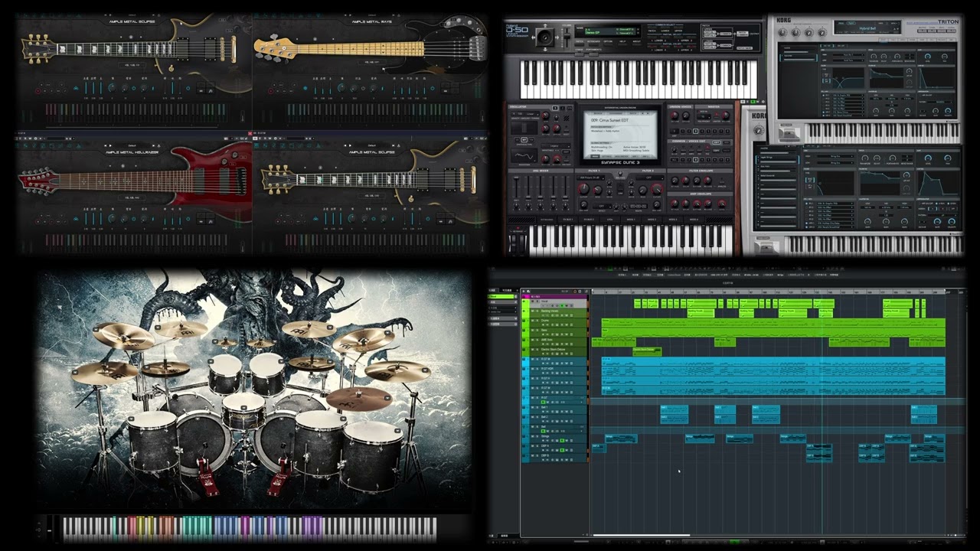Viewport: 980px width, 551px height.
Task: Click the DAW horizontal scrollbar
Action: pos(642,536)
